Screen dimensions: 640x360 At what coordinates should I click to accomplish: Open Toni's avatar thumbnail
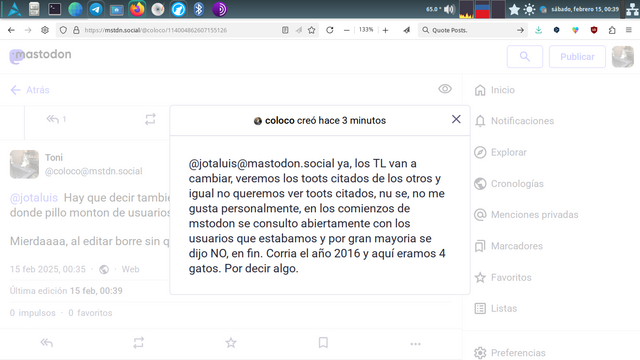tap(24, 164)
